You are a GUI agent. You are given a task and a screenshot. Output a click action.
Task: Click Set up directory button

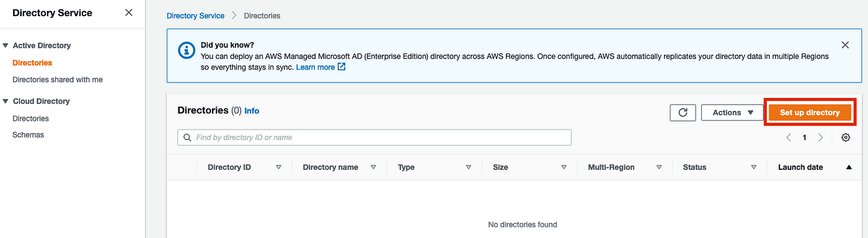(810, 112)
